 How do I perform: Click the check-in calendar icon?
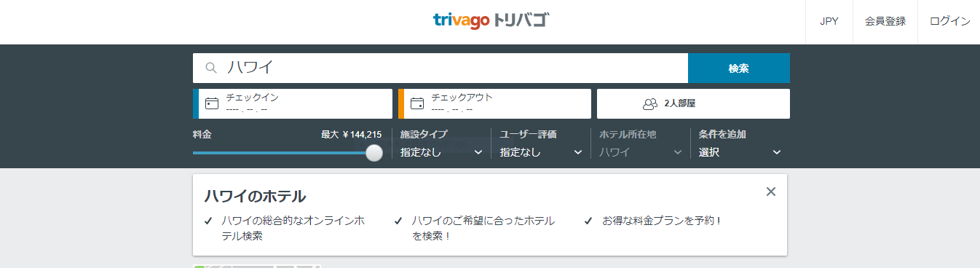pyautogui.click(x=212, y=103)
